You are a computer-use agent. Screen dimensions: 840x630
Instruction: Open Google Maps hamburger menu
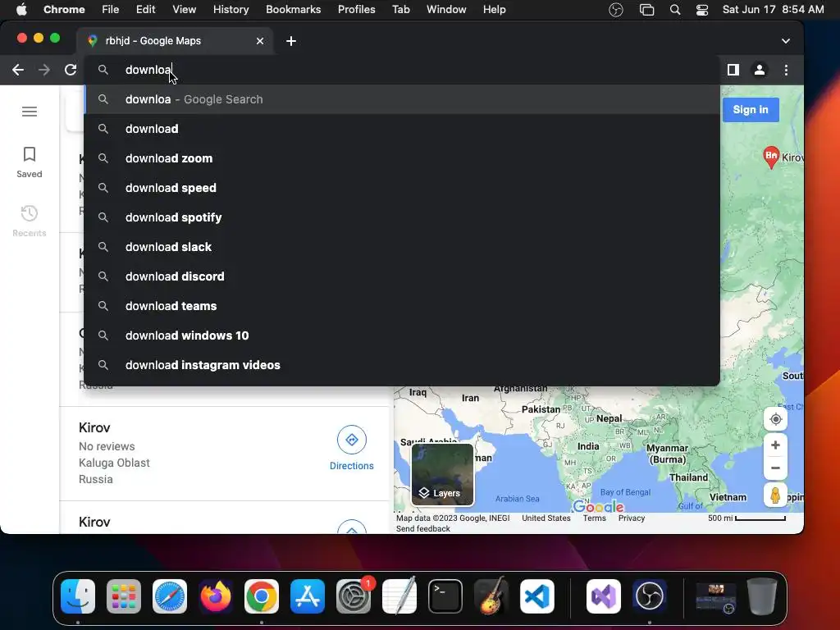coord(30,112)
